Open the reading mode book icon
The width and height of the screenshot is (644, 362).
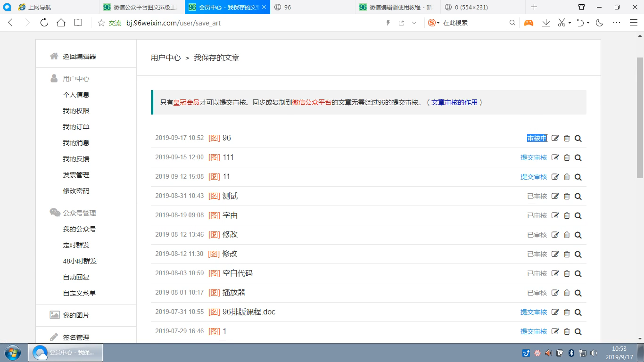click(x=78, y=23)
